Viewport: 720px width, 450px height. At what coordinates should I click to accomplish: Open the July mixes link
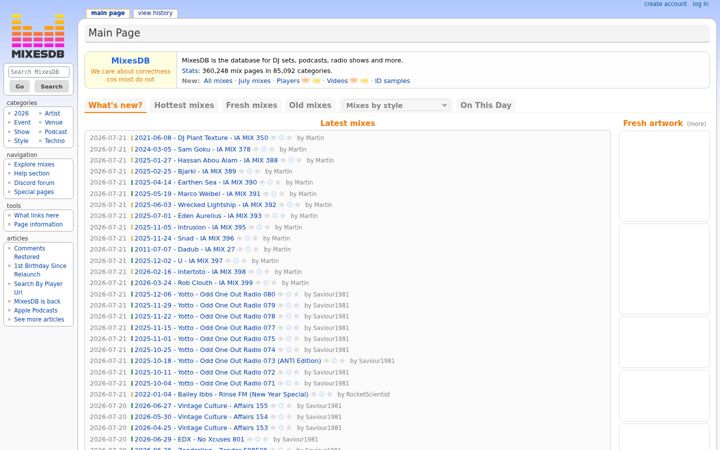[254, 81]
